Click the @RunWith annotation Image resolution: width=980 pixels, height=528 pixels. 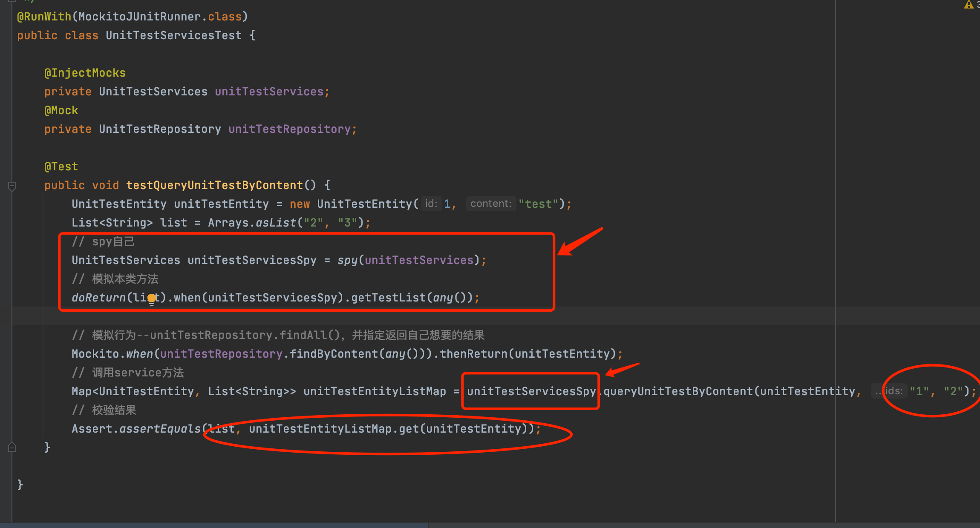pyautogui.click(x=44, y=17)
